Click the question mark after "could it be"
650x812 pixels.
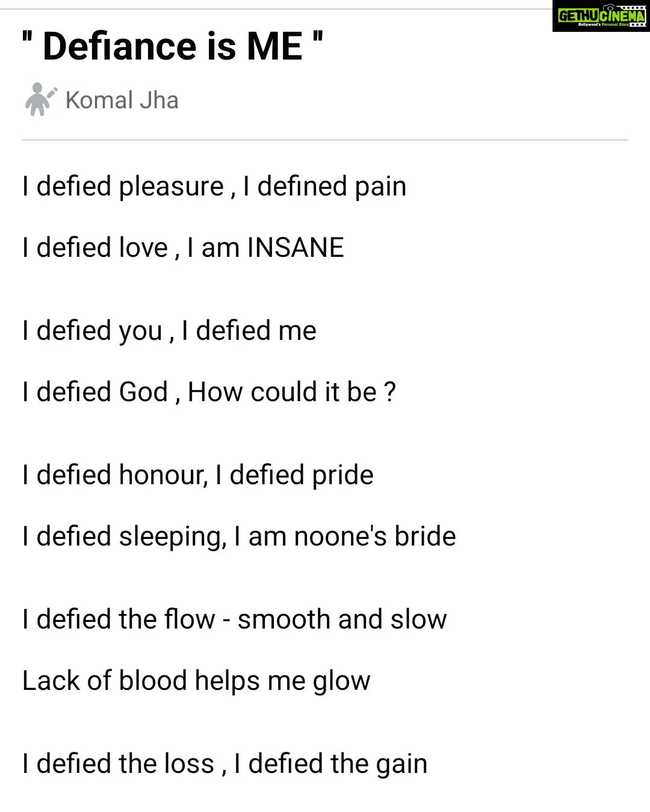[x=390, y=392]
